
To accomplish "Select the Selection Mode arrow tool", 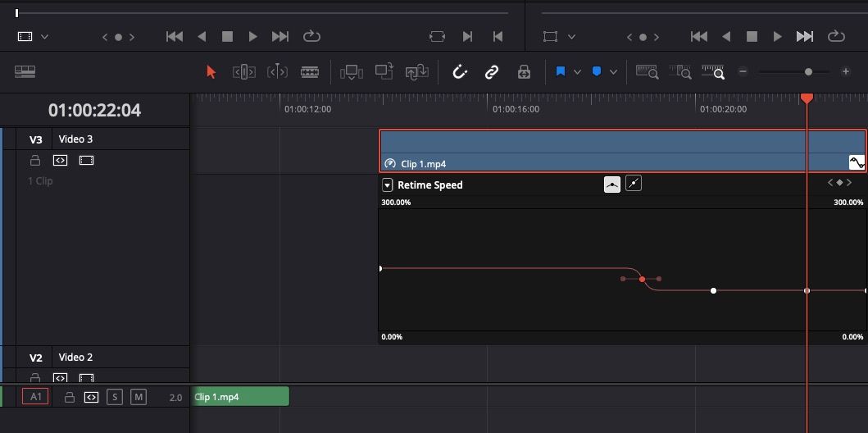I will (211, 72).
